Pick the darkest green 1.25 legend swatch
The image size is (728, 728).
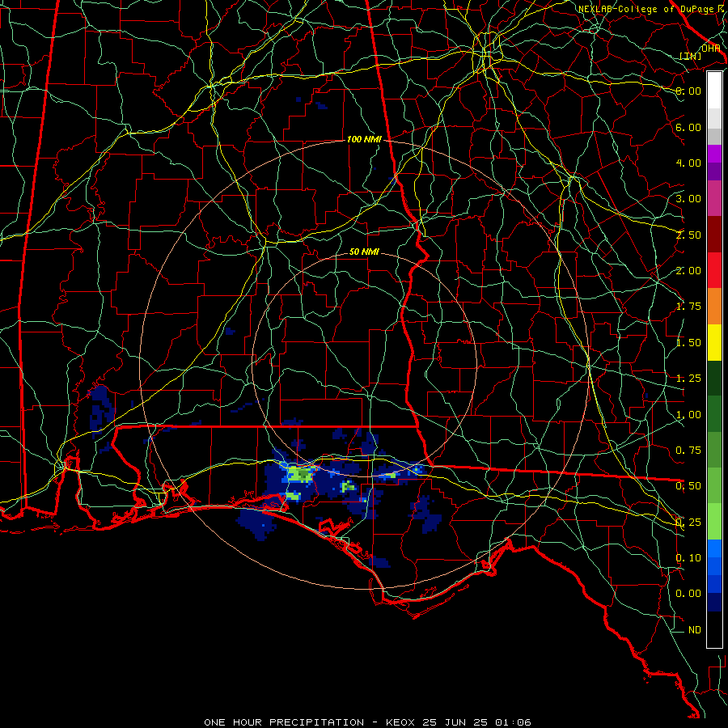(714, 378)
